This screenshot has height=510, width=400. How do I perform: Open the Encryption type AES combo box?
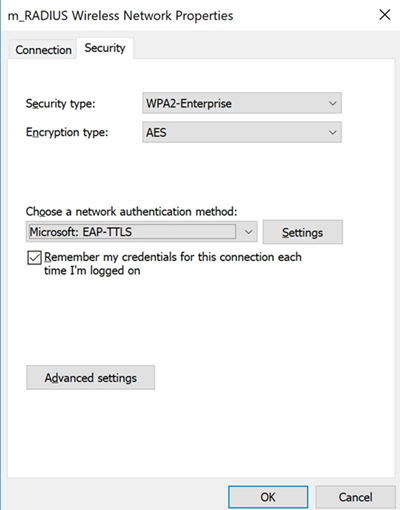242,132
